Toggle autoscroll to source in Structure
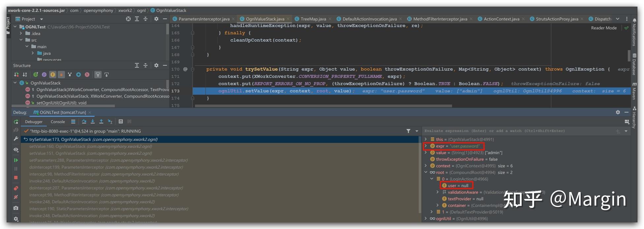644x229 pixels. point(98,75)
